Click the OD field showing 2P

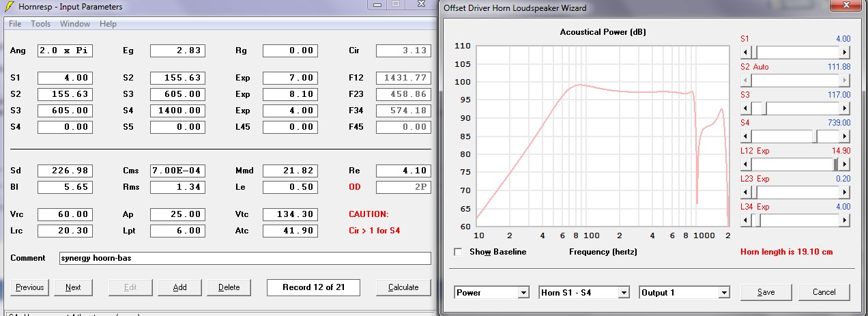403,187
